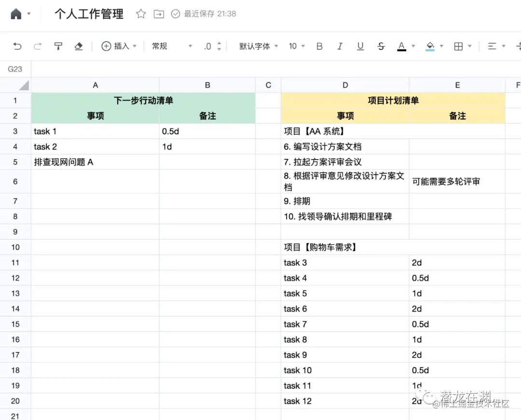Click the clear format eraser icon

pyautogui.click(x=79, y=46)
